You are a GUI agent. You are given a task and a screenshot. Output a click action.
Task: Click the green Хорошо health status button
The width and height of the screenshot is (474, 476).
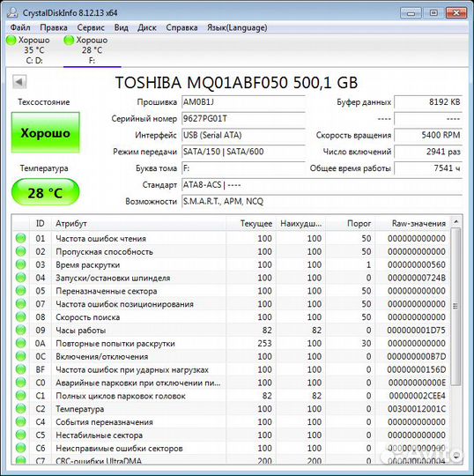coord(46,132)
